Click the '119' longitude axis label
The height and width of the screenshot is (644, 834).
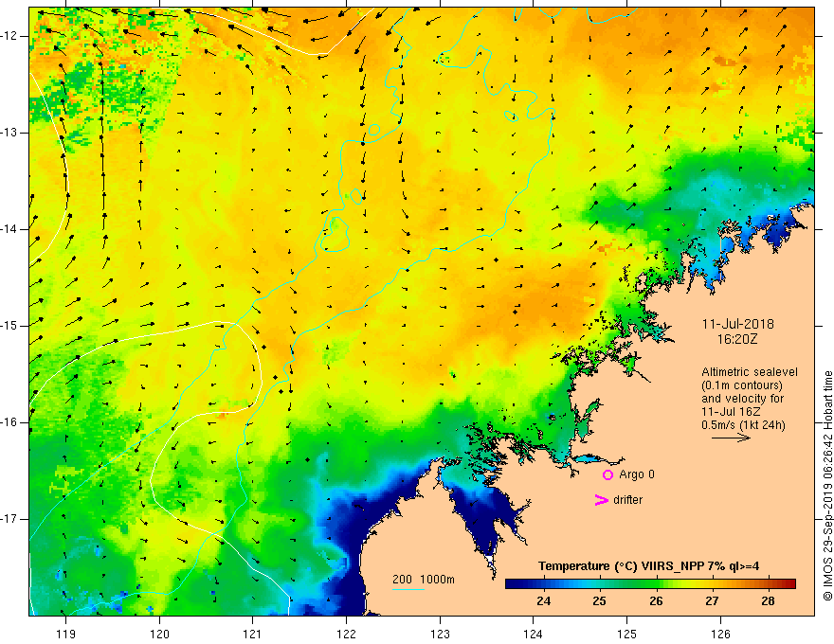coord(65,634)
